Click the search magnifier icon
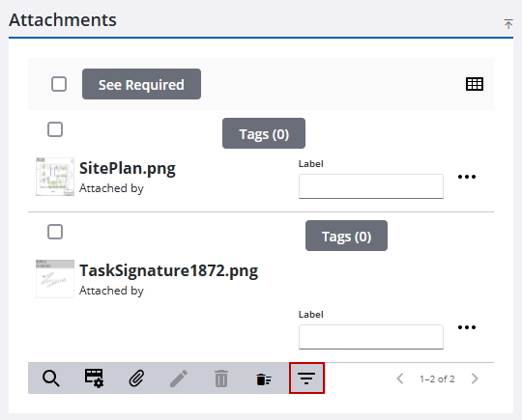This screenshot has width=522, height=420. click(x=50, y=378)
